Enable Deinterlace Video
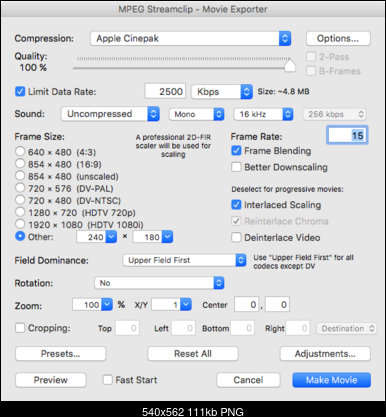Image resolution: width=386 pixels, height=417 pixels. click(x=236, y=237)
